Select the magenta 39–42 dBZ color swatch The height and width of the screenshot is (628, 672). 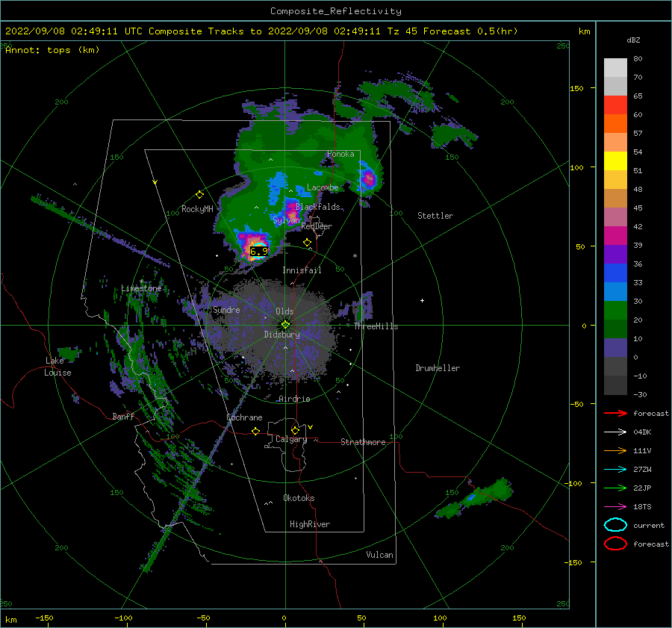[x=615, y=235]
